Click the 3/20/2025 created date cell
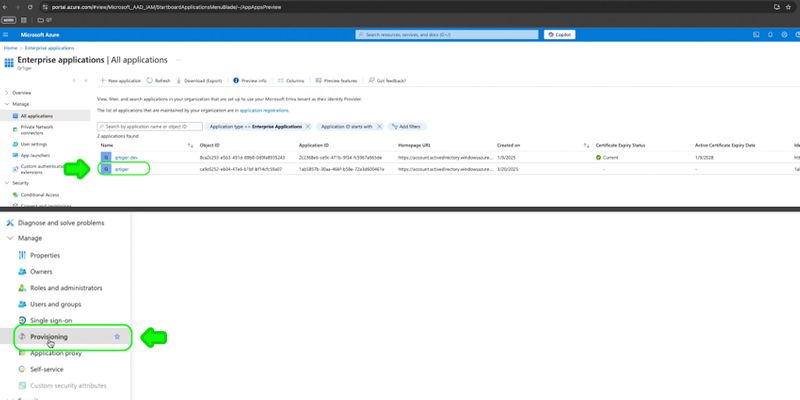This screenshot has height=400, width=800. coord(508,169)
